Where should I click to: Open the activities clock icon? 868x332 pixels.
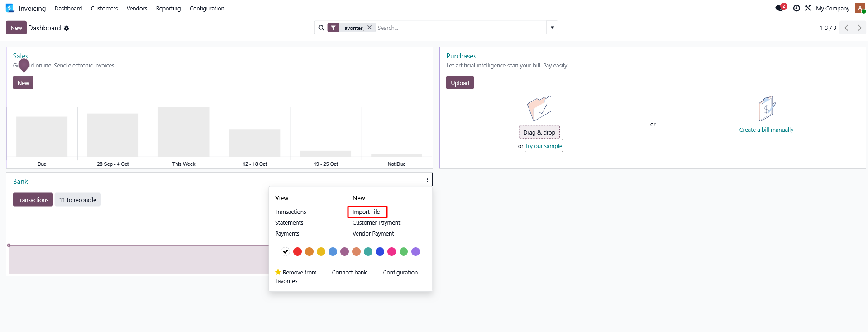(796, 8)
